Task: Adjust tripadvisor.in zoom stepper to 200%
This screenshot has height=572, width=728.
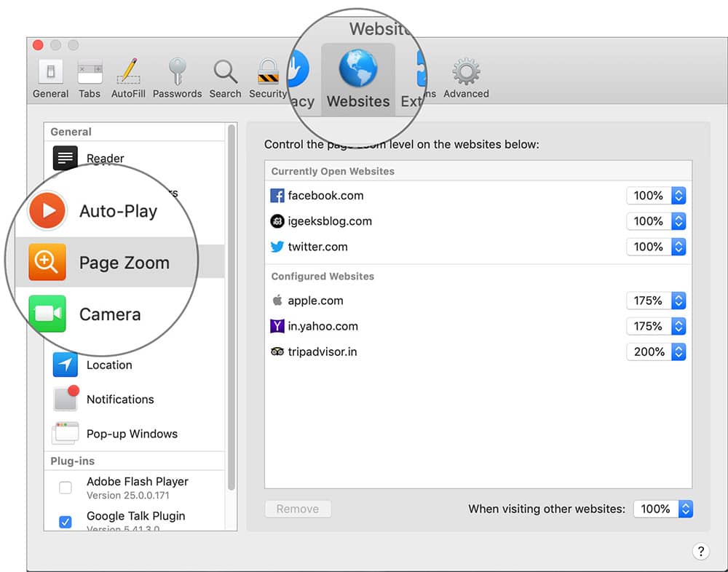Action: 678,351
